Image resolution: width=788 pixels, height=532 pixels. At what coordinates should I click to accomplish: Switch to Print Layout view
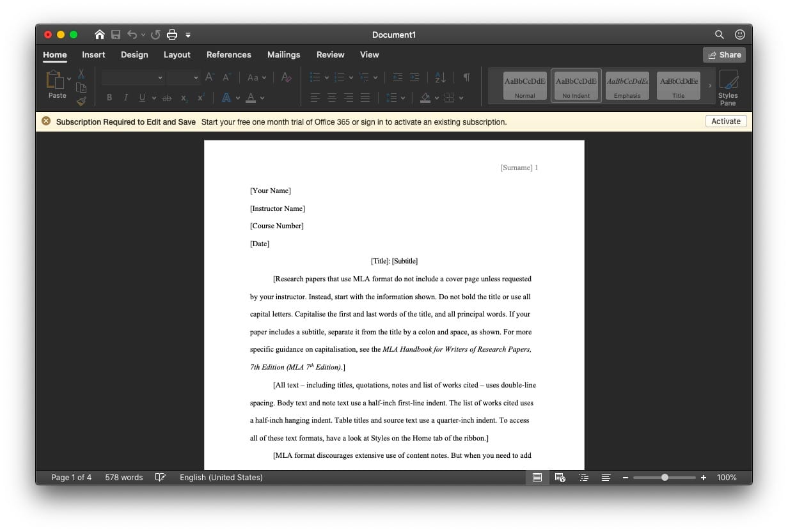pos(537,477)
